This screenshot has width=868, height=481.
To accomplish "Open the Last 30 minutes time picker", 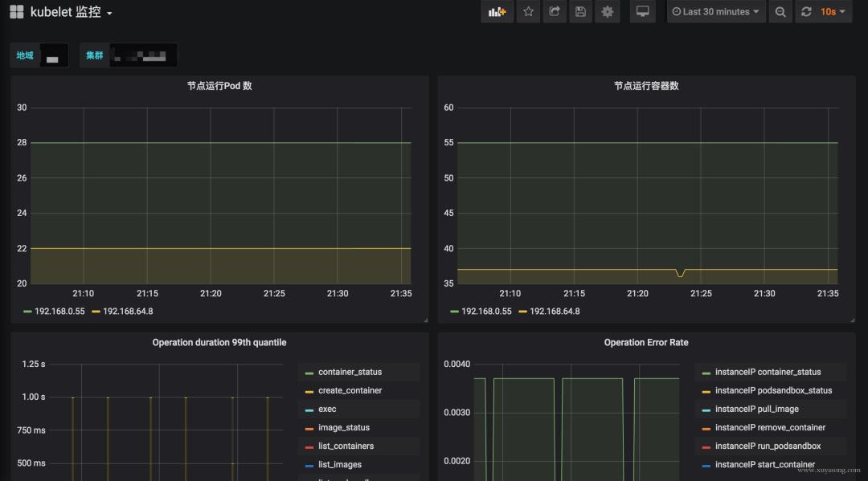I will [x=715, y=11].
